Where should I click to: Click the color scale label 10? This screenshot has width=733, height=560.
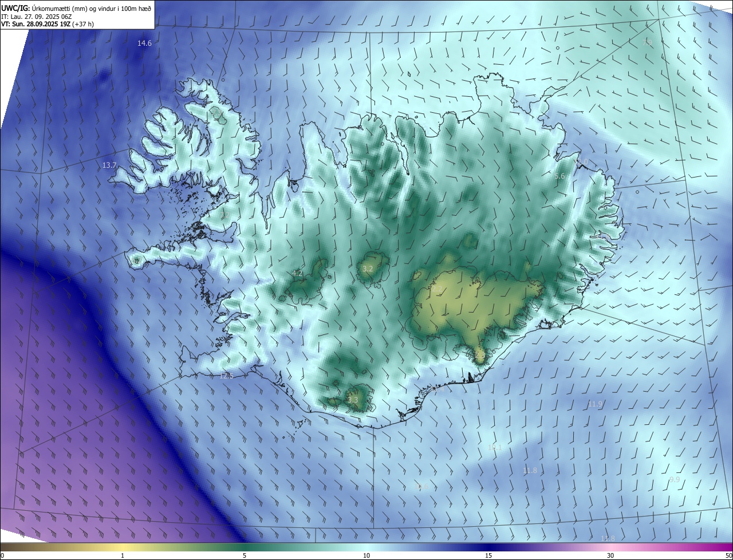pyautogui.click(x=366, y=555)
